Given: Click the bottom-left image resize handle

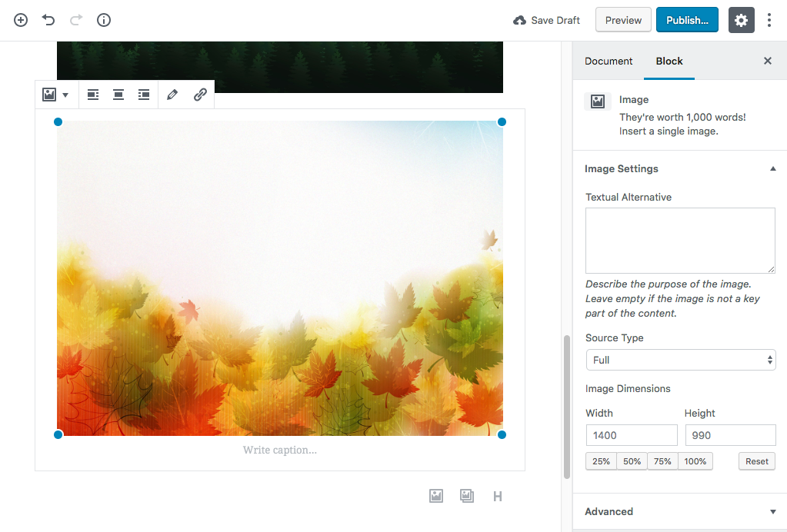Looking at the screenshot, I should (58, 434).
